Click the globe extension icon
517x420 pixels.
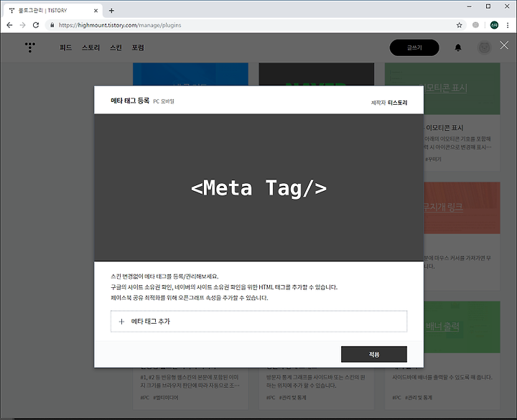pos(475,25)
